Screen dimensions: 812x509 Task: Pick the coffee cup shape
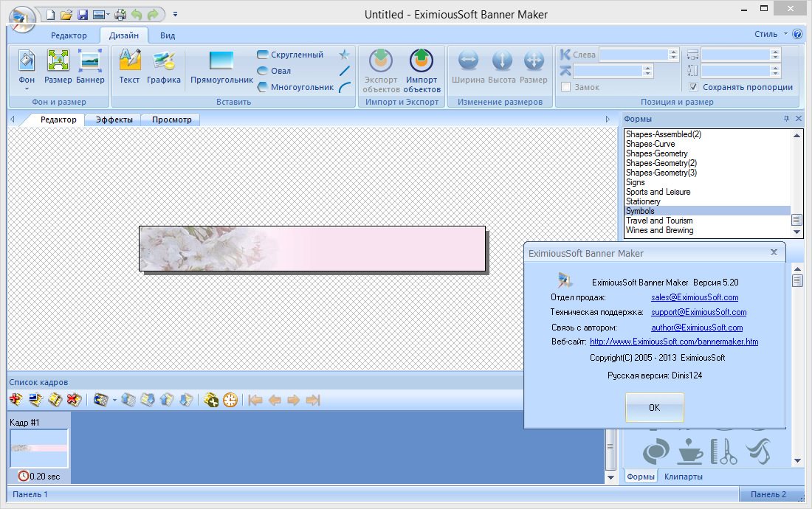coord(689,451)
